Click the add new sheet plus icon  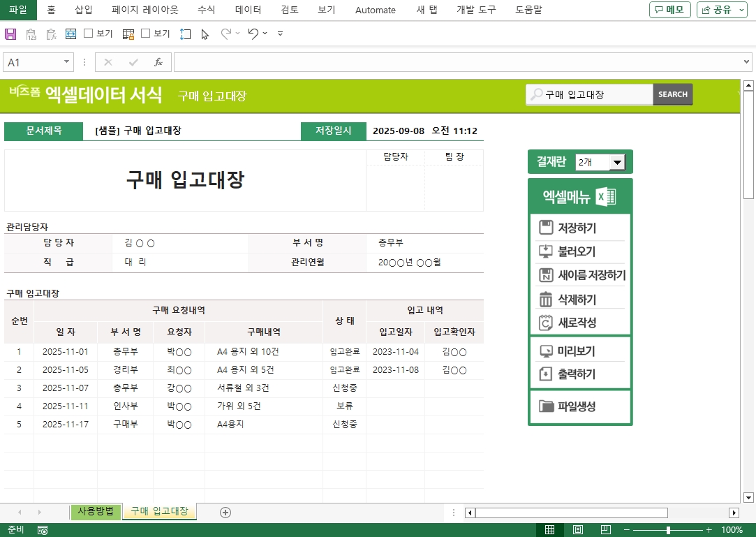(x=225, y=512)
